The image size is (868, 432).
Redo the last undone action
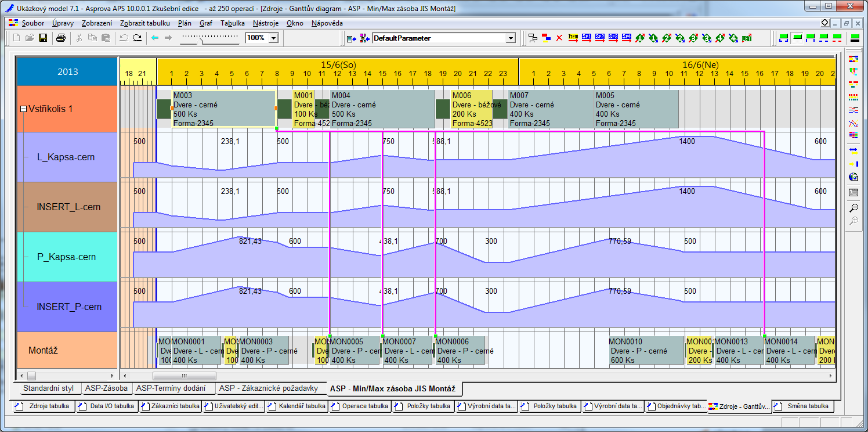pyautogui.click(x=137, y=38)
